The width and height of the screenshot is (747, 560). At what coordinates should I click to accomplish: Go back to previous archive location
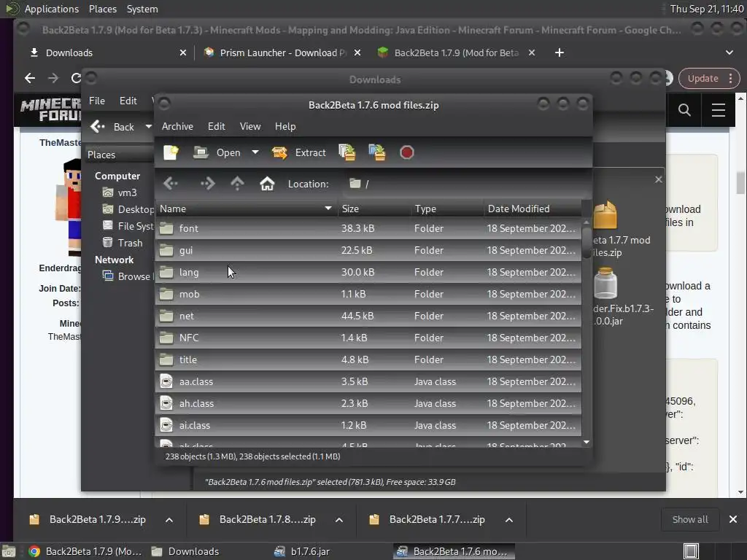[x=171, y=183]
